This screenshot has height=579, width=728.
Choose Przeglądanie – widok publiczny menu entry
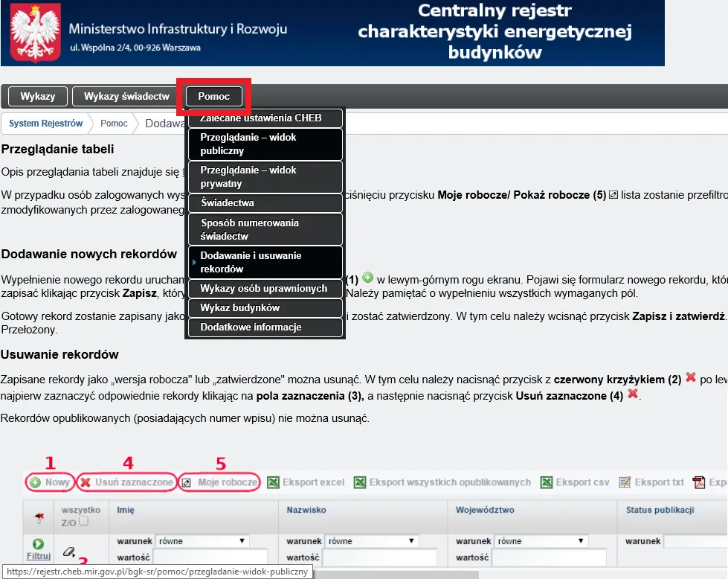(265, 144)
